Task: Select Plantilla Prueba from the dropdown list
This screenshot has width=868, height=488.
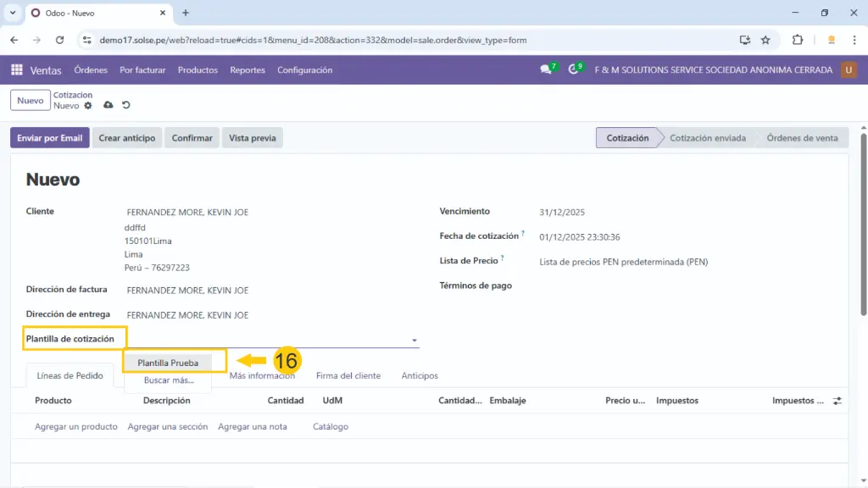Action: point(168,363)
